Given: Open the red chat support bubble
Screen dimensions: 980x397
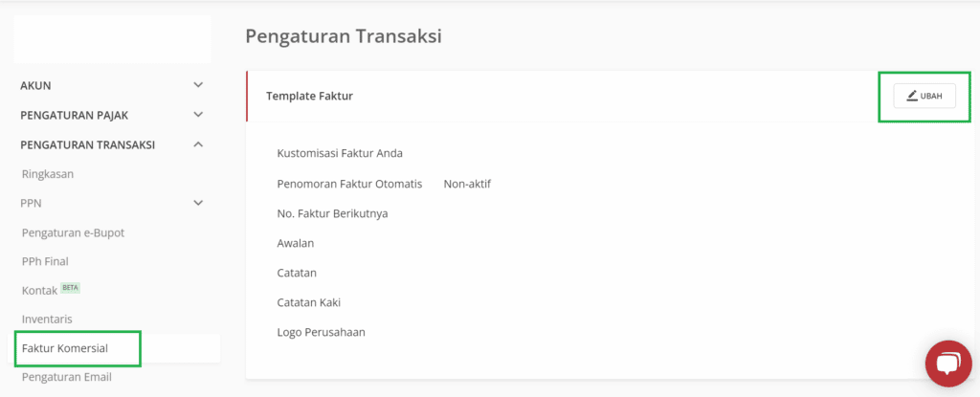Looking at the screenshot, I should (x=948, y=364).
